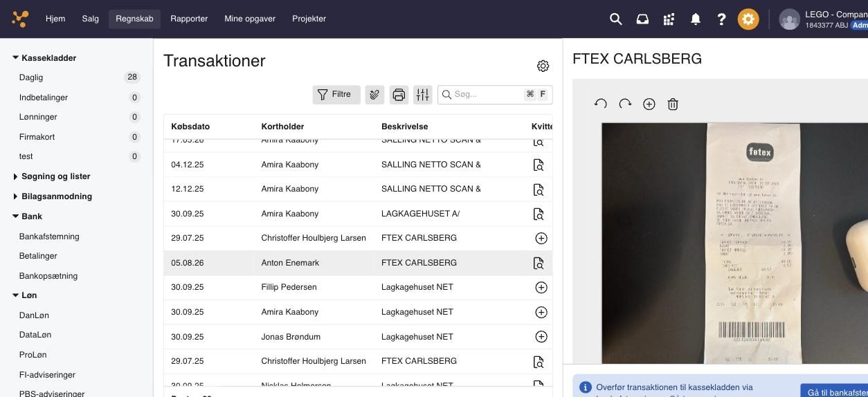Click the Søg search field
Image resolution: width=868 pixels, height=397 pixels.
pos(495,95)
